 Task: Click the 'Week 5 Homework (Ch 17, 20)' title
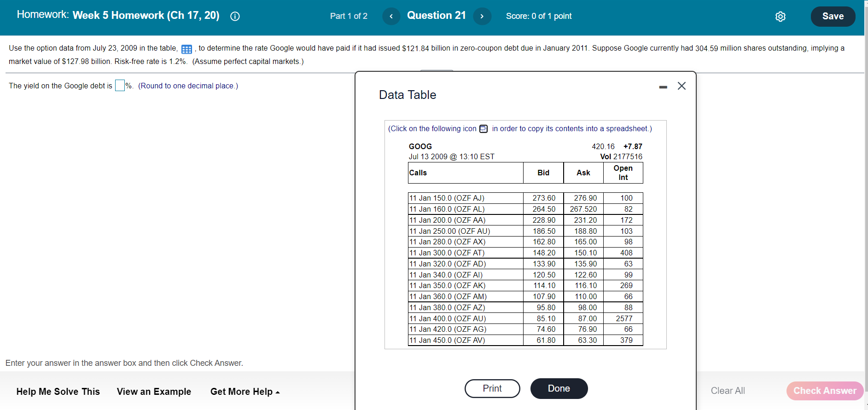tap(146, 16)
